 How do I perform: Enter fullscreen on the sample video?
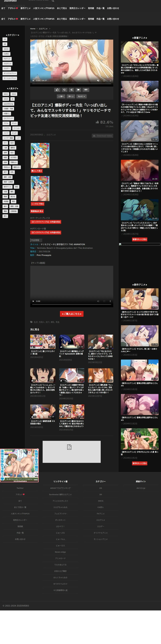[104, 301]
